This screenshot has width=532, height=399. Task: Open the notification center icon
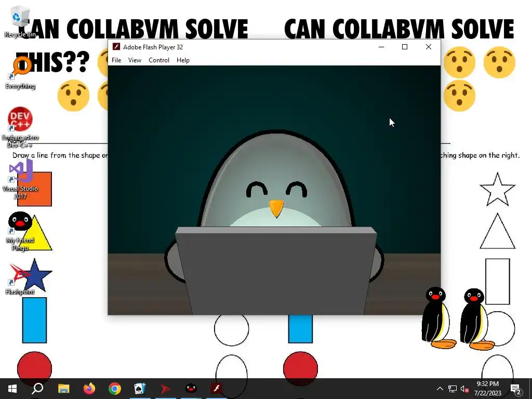516,389
